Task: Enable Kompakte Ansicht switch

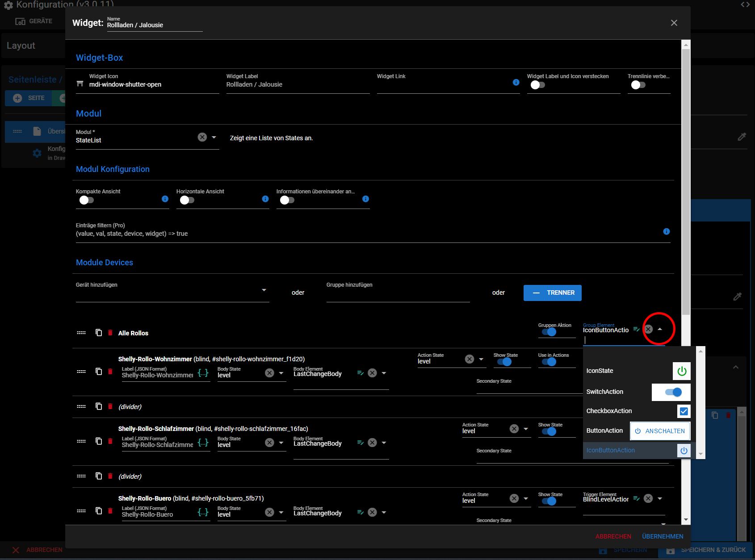Action: [87, 200]
